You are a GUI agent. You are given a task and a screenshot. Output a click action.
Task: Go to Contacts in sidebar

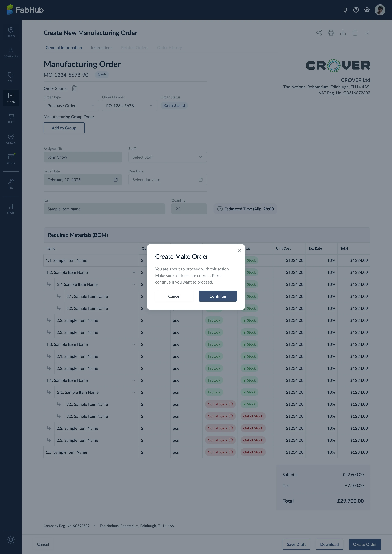[11, 53]
